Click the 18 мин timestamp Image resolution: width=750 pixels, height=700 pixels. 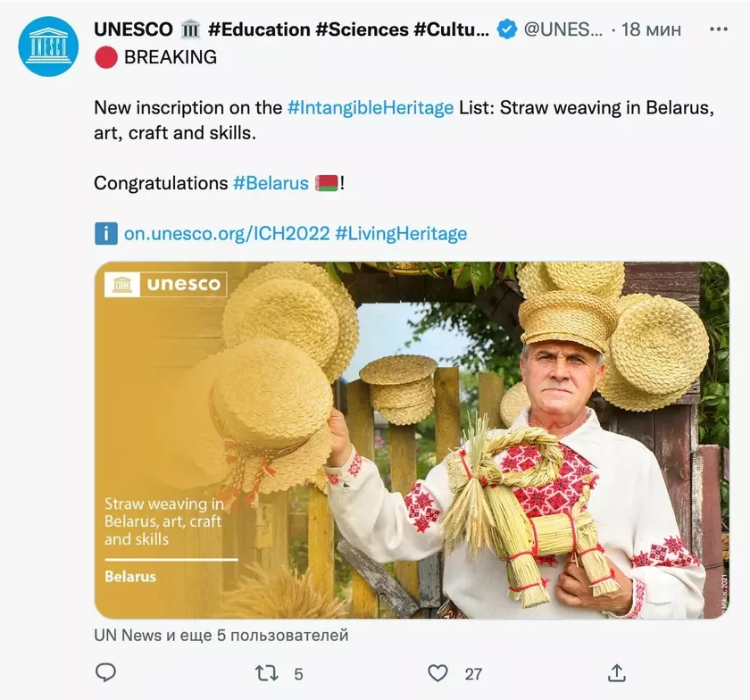pyautogui.click(x=651, y=29)
